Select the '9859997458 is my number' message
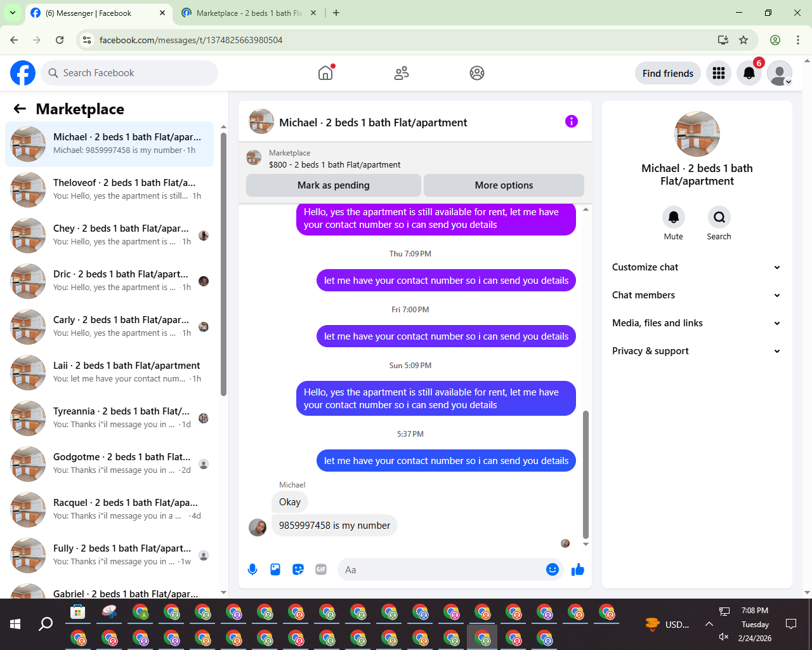This screenshot has height=650, width=812. pyautogui.click(x=334, y=526)
